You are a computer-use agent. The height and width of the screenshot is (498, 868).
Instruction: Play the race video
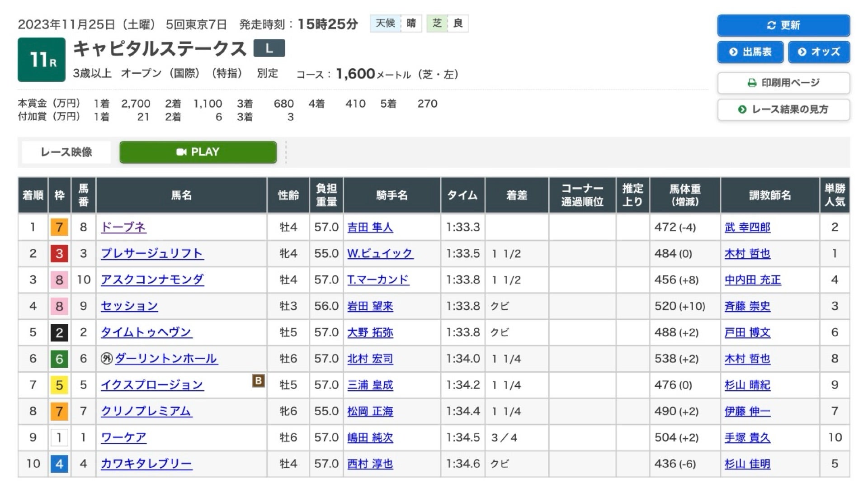pyautogui.click(x=198, y=152)
